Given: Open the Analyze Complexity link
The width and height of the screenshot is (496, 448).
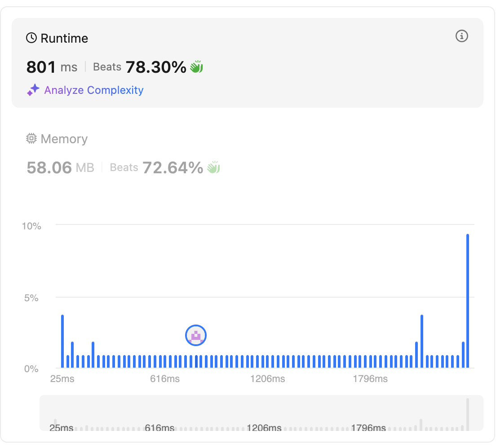Looking at the screenshot, I should coord(93,90).
